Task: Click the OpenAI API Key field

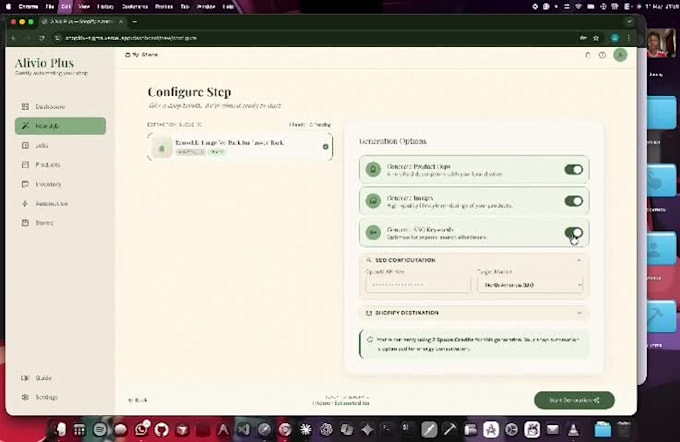Action: point(418,285)
